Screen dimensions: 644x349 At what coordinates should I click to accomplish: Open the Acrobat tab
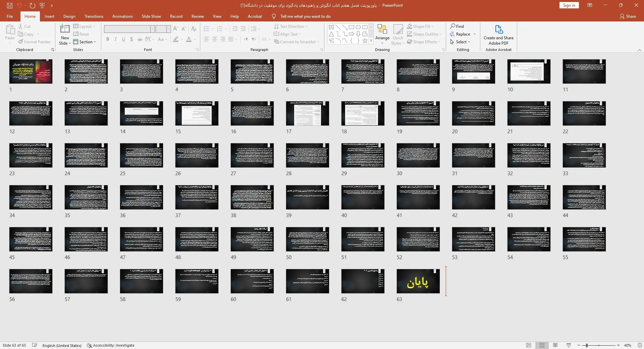255,16
